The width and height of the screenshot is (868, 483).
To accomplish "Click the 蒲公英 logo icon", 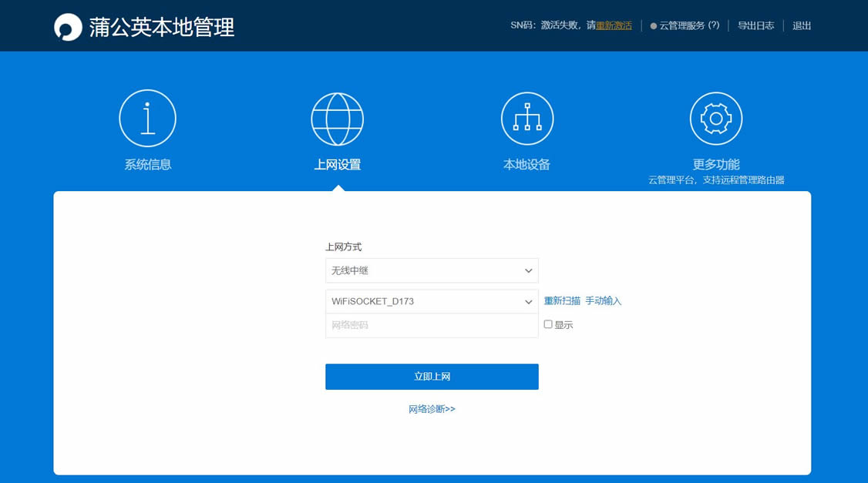I will pos(68,27).
